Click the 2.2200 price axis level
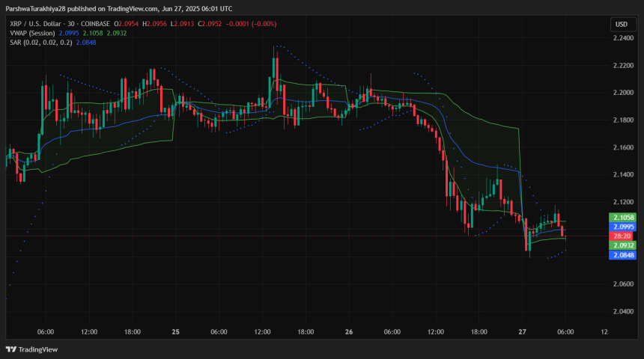 (623, 66)
